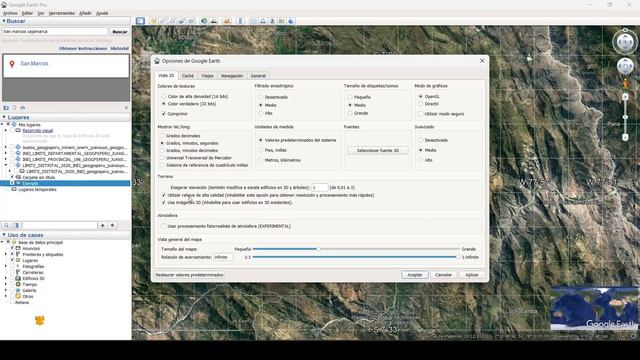Image resolution: width=640 pixels, height=360 pixels.
Task: Select Universal Transversal de Mercator
Action: 162,158
